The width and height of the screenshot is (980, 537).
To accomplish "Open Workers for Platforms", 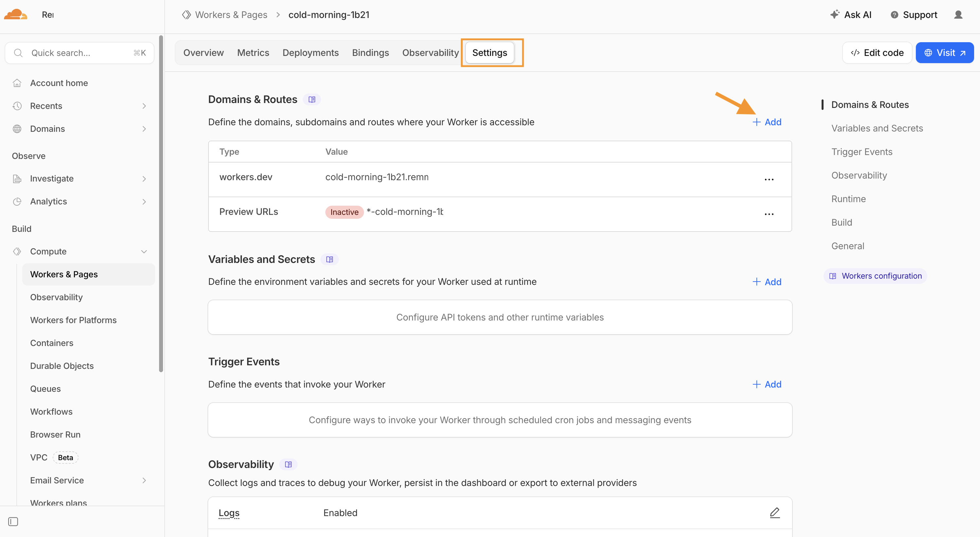I will 73,320.
